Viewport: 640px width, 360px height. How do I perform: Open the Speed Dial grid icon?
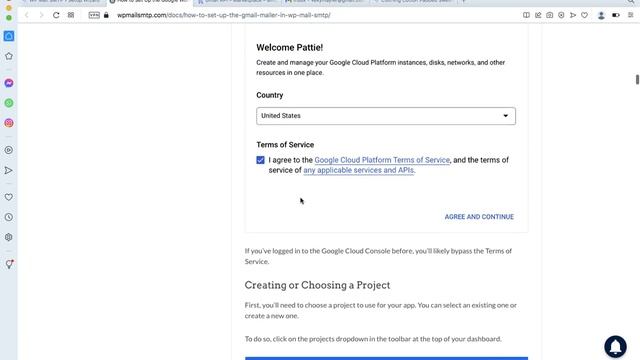pos(71,15)
